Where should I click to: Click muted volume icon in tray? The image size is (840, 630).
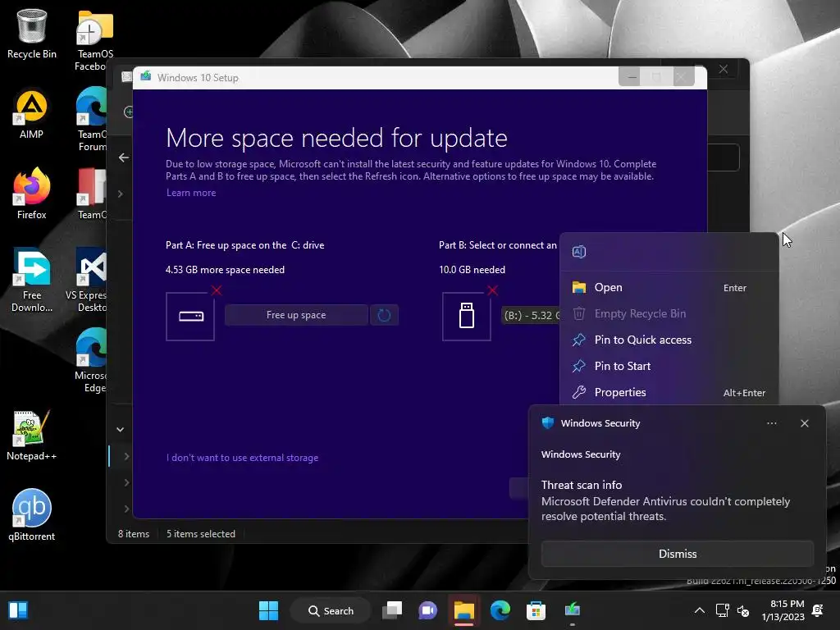(x=743, y=610)
